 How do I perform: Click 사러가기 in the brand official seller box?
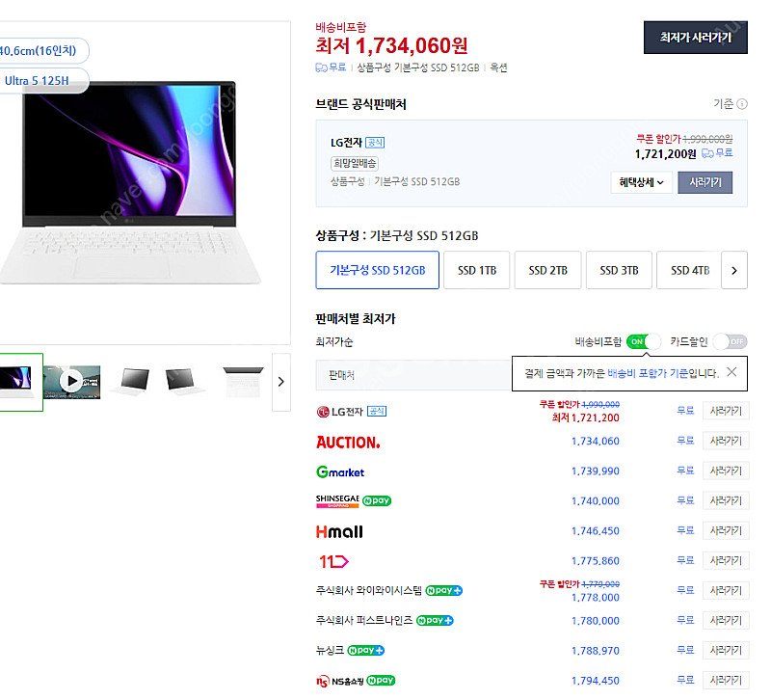(705, 182)
